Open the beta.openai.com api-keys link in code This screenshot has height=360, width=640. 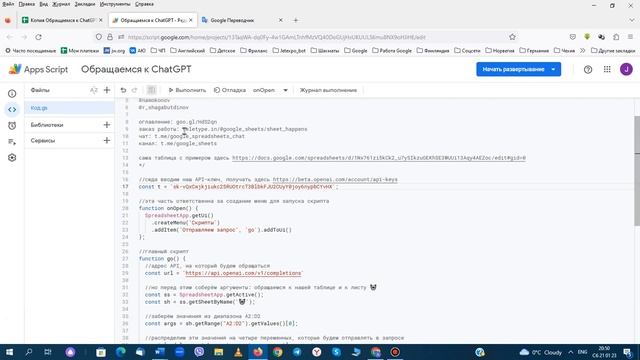tap(335, 180)
